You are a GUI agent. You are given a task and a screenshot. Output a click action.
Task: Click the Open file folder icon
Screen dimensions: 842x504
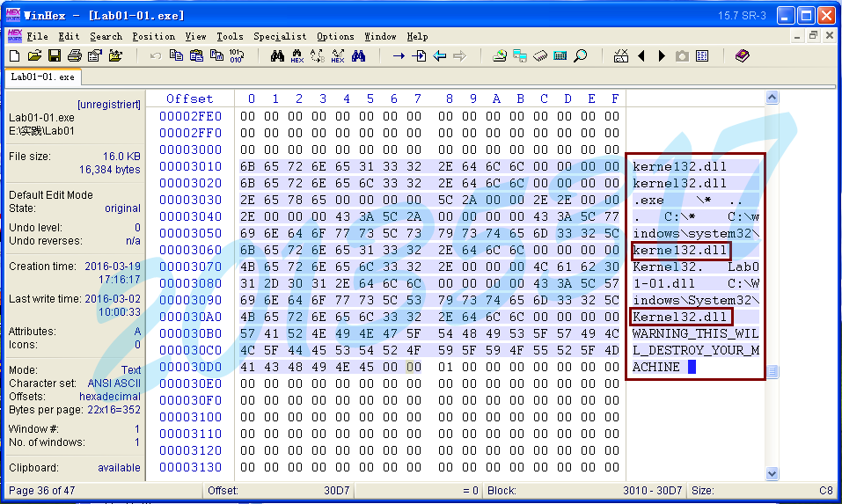pos(34,55)
